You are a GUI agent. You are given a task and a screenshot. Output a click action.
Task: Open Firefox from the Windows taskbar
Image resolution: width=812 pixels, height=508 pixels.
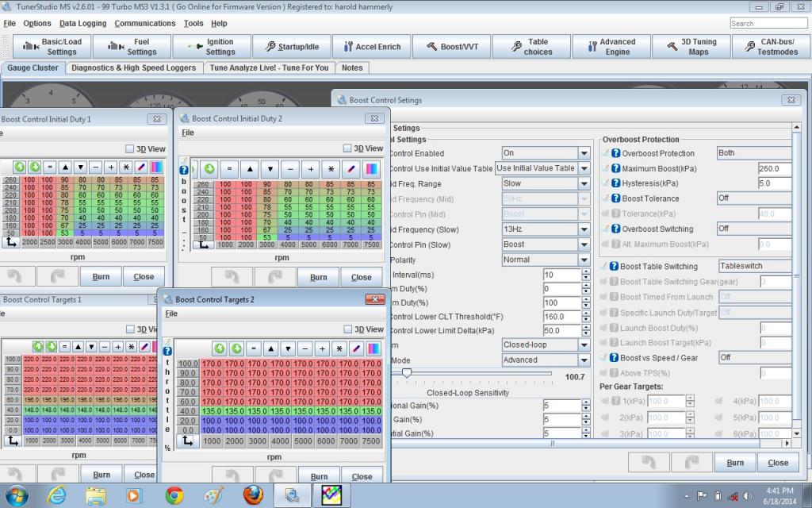(x=253, y=495)
